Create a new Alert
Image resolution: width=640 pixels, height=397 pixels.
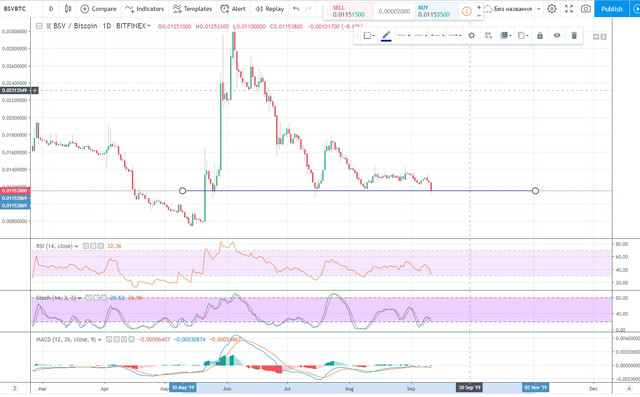pos(233,9)
